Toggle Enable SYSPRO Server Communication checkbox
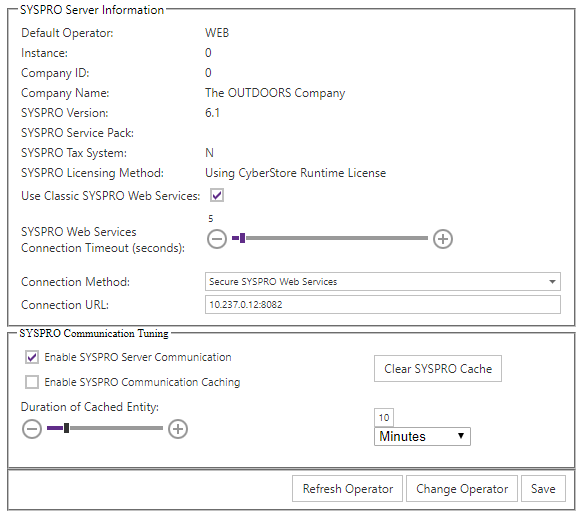Viewport: 578px width, 512px height. 32,357
